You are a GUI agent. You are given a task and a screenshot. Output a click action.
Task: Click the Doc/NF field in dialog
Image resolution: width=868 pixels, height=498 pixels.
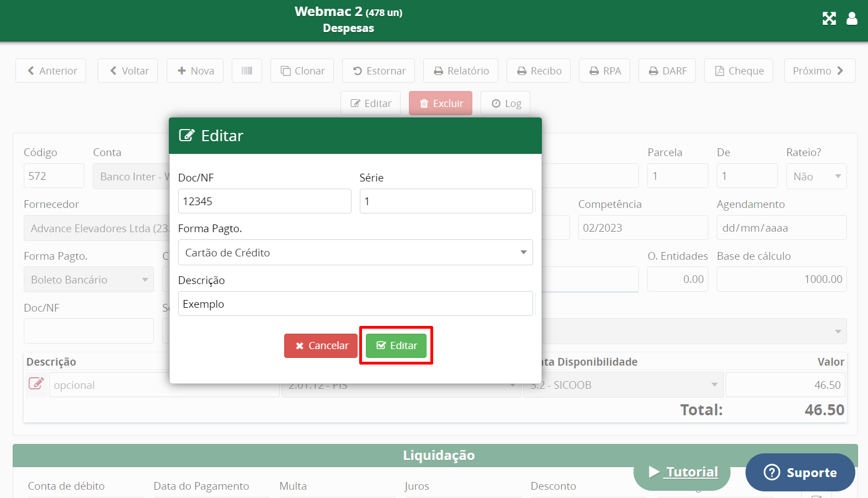(264, 201)
